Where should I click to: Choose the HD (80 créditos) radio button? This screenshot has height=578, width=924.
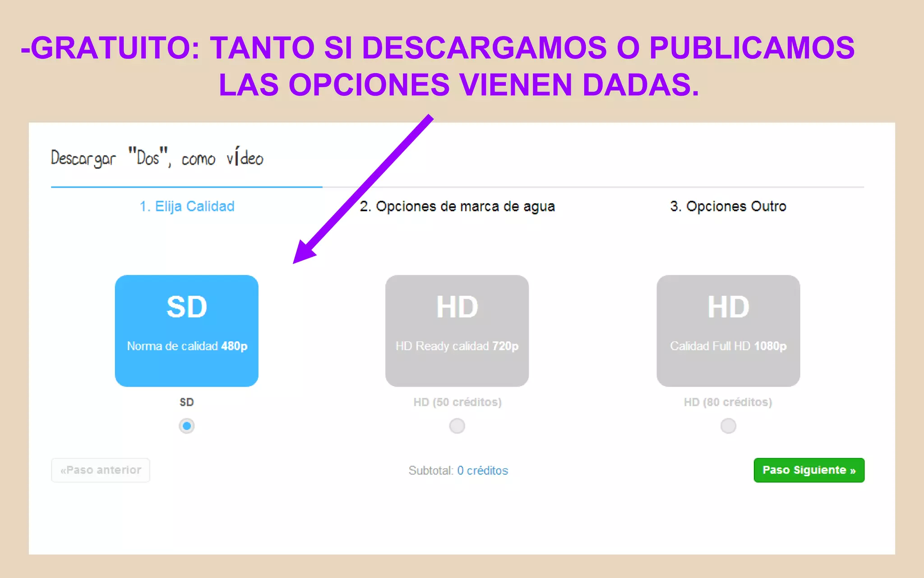tap(728, 426)
